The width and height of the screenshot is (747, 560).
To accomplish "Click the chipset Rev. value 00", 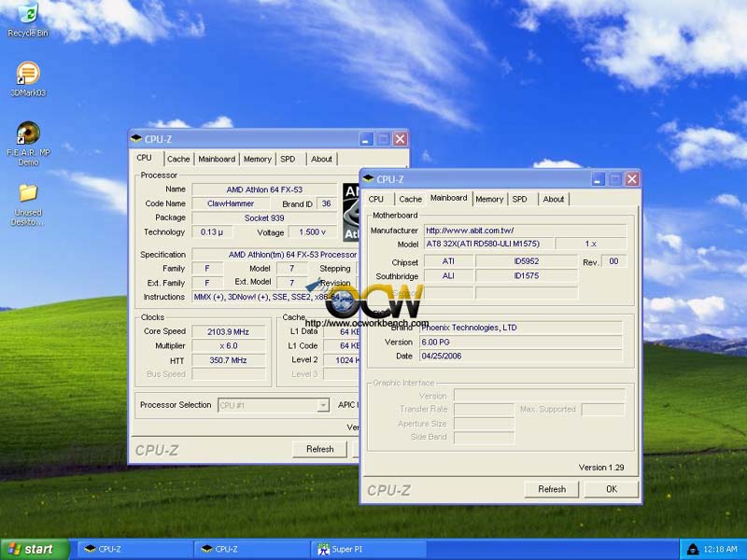I will pos(613,261).
